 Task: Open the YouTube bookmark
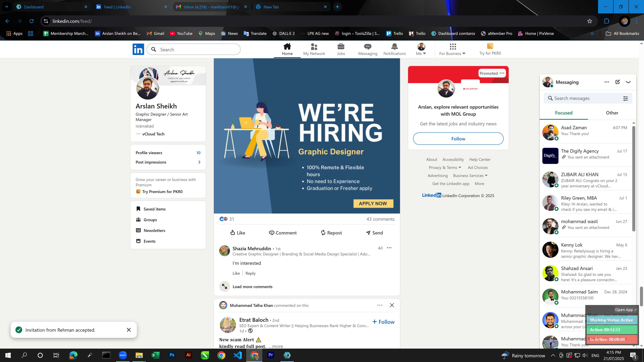(x=181, y=34)
